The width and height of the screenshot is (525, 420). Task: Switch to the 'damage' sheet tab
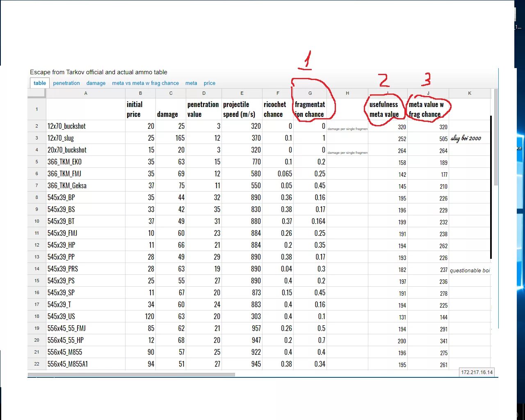96,83
